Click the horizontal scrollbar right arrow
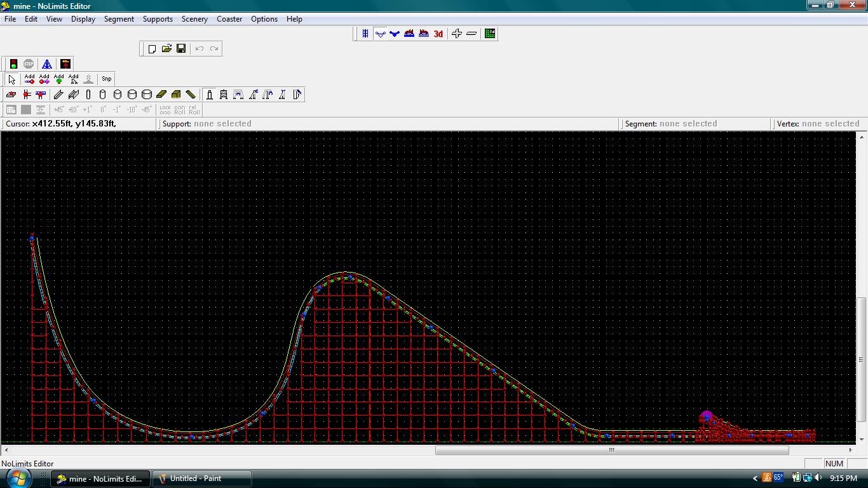 850,450
